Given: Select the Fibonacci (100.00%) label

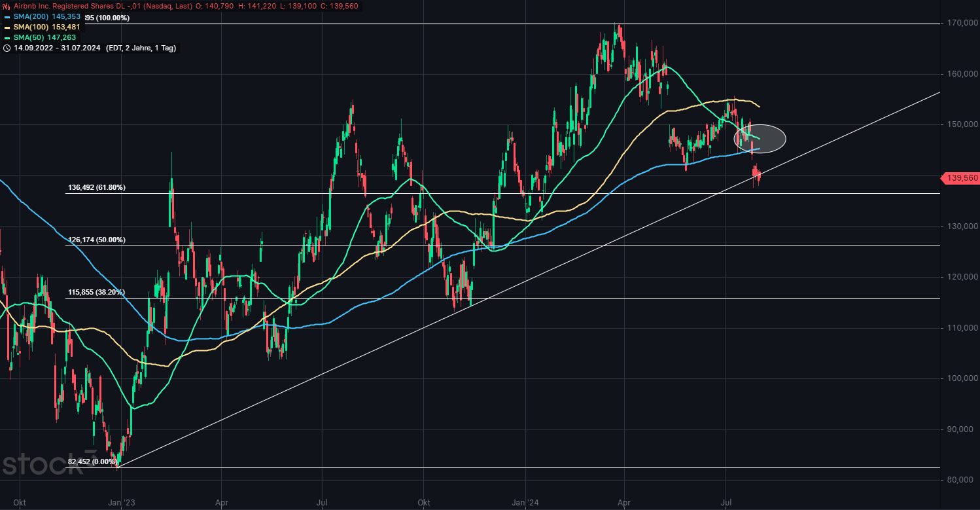Looking at the screenshot, I should coord(108,18).
